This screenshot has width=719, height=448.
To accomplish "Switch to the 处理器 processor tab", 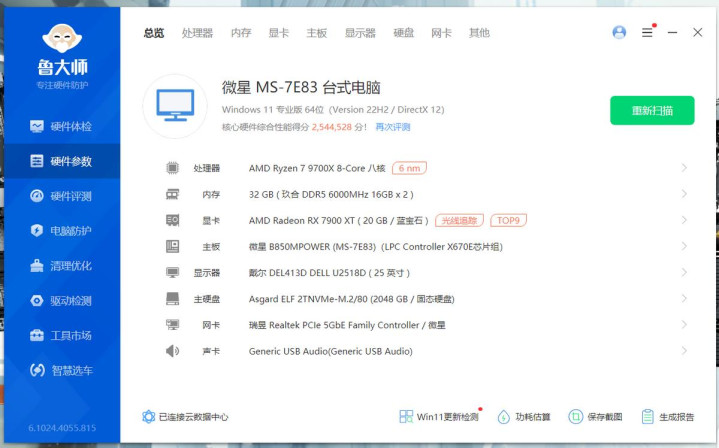I will [197, 33].
